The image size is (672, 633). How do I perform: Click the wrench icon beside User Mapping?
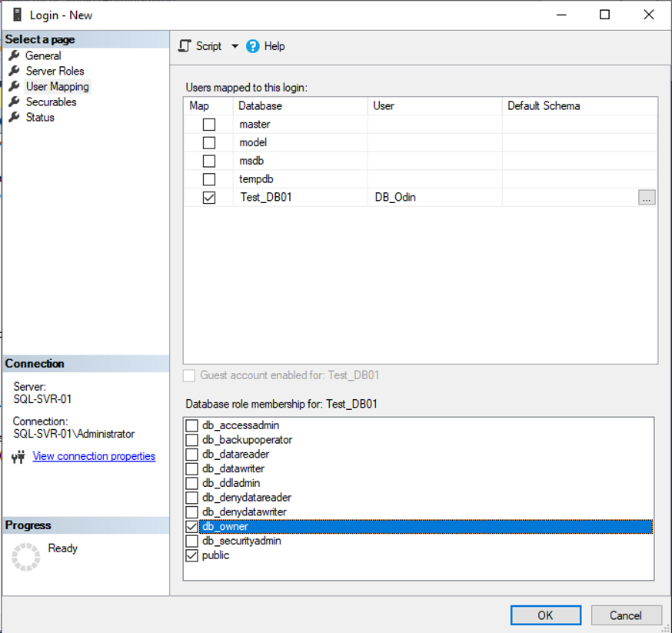point(14,86)
